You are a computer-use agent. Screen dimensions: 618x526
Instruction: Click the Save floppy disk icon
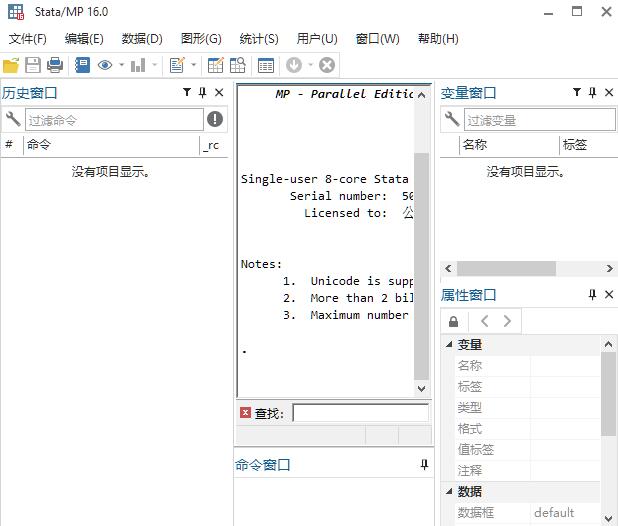33,65
